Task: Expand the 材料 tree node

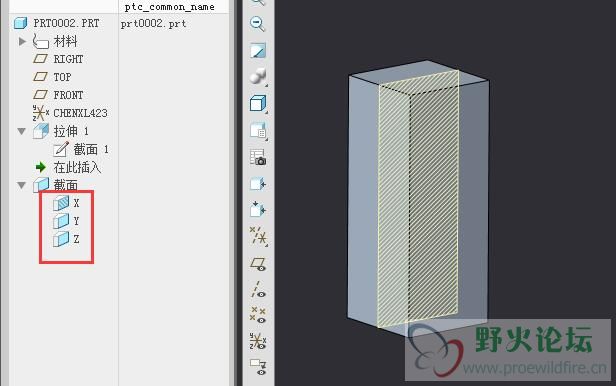Action: (x=22, y=41)
